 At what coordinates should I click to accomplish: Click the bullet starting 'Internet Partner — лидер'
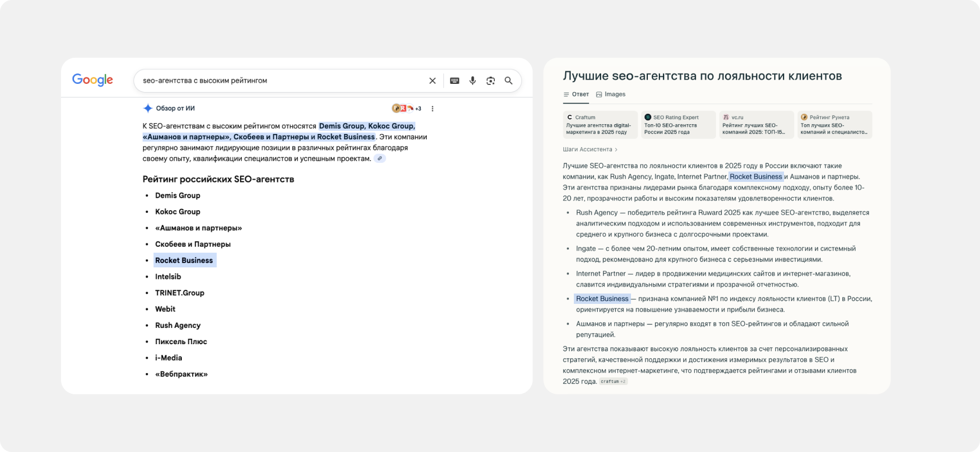click(x=713, y=279)
